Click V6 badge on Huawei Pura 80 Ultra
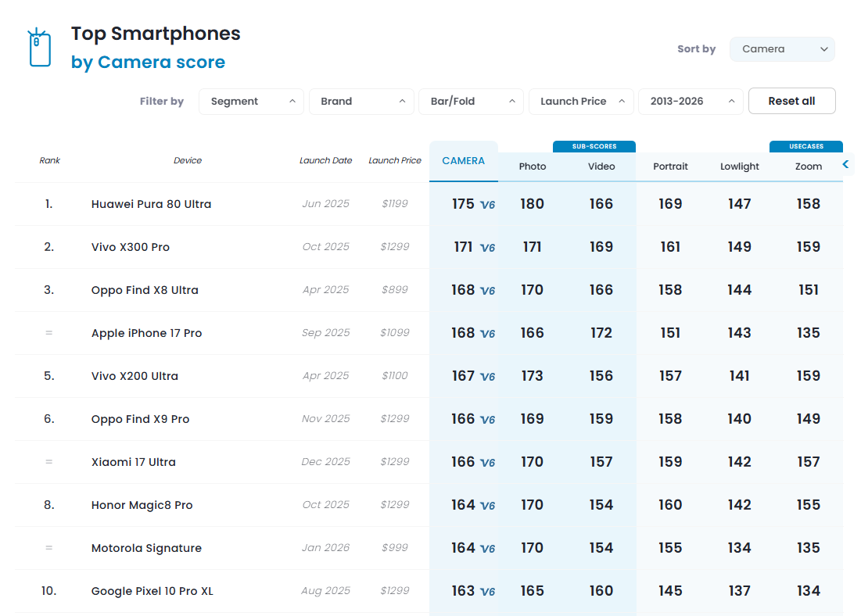 point(488,205)
